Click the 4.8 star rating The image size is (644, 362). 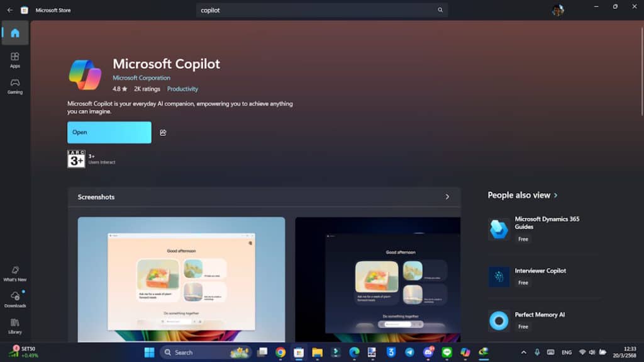pyautogui.click(x=120, y=89)
